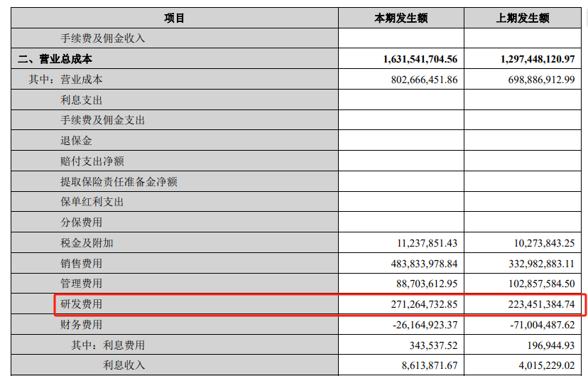Select the 手续费及佣金收入 row label
588x376 pixels.
(x=103, y=38)
